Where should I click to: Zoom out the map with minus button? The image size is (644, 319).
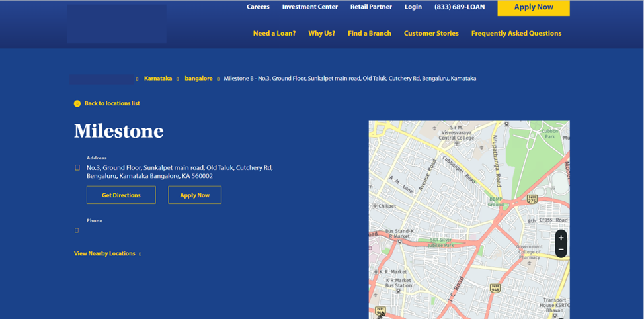click(x=561, y=250)
